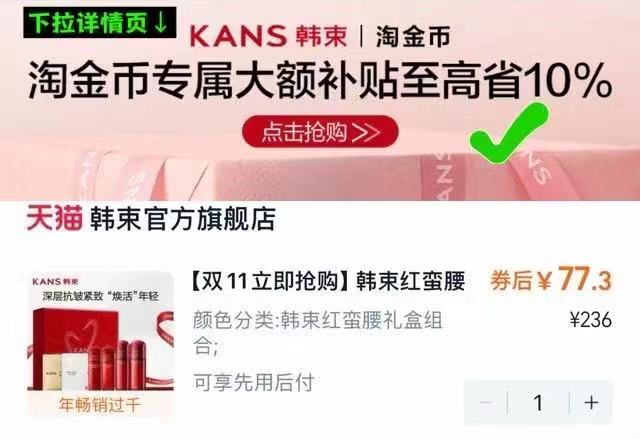This screenshot has width=640, height=439.
Task: Click the 券后 ¥77.3 price
Action: [551, 279]
